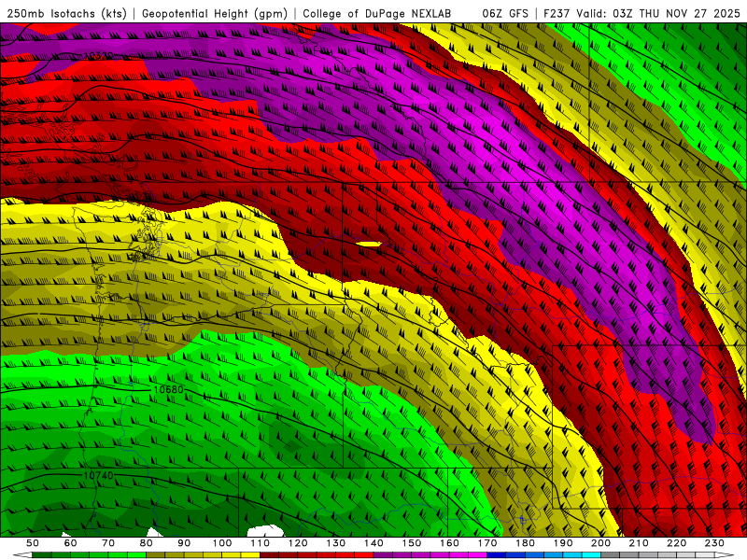The width and height of the screenshot is (747, 560).
Task: Click the 110 label on the color scale
Action: point(261,543)
